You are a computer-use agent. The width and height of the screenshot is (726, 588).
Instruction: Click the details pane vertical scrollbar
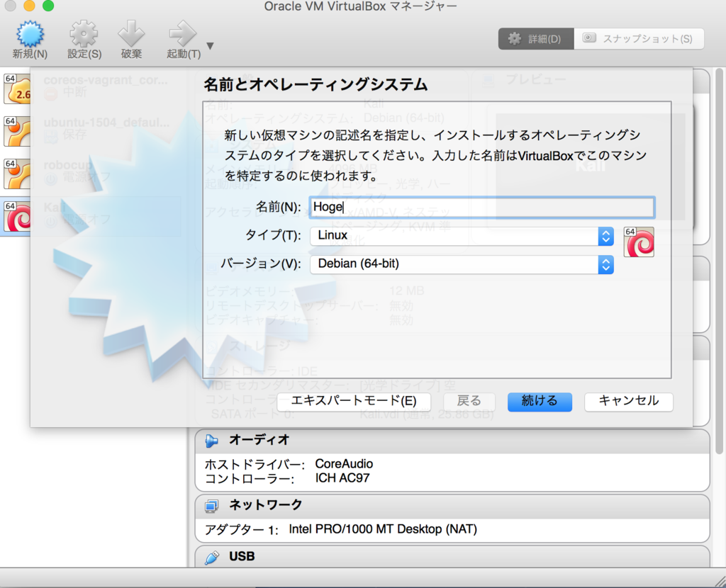coord(719,261)
